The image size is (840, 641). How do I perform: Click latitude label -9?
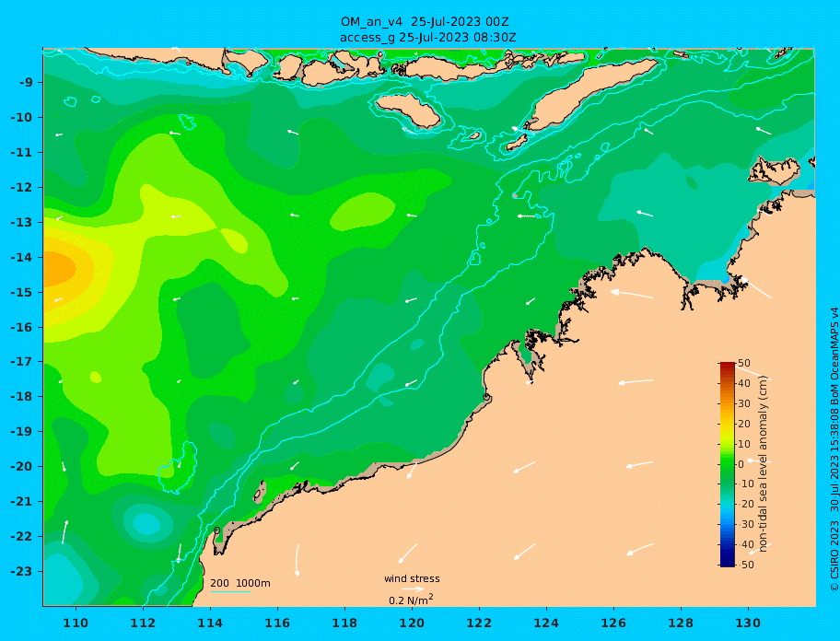click(26, 83)
